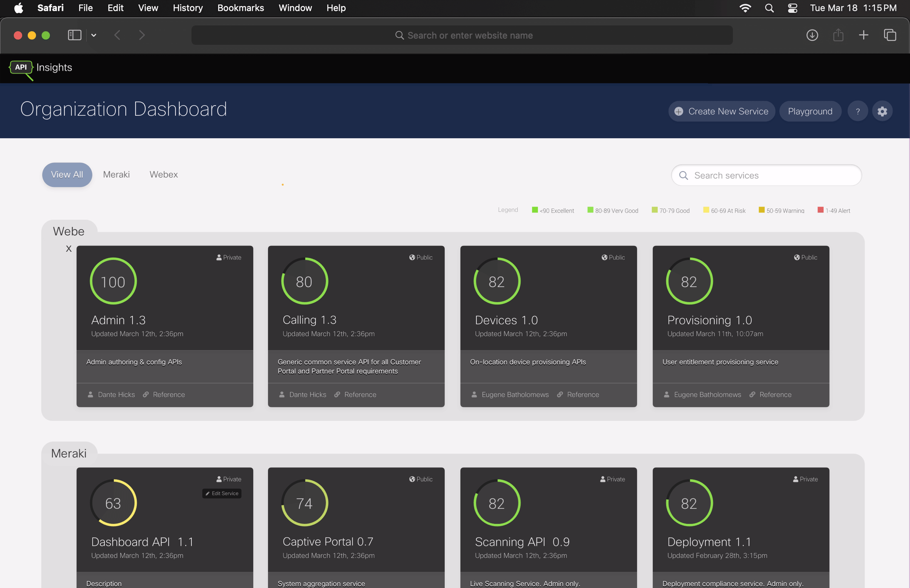The height and width of the screenshot is (588, 910).
Task: Open a new tab with the plus icon
Action: [x=863, y=35]
